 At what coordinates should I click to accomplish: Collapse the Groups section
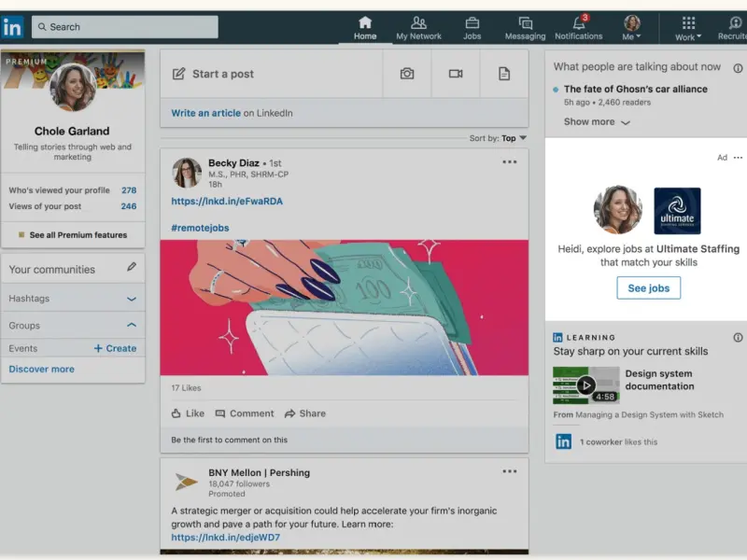(x=132, y=325)
